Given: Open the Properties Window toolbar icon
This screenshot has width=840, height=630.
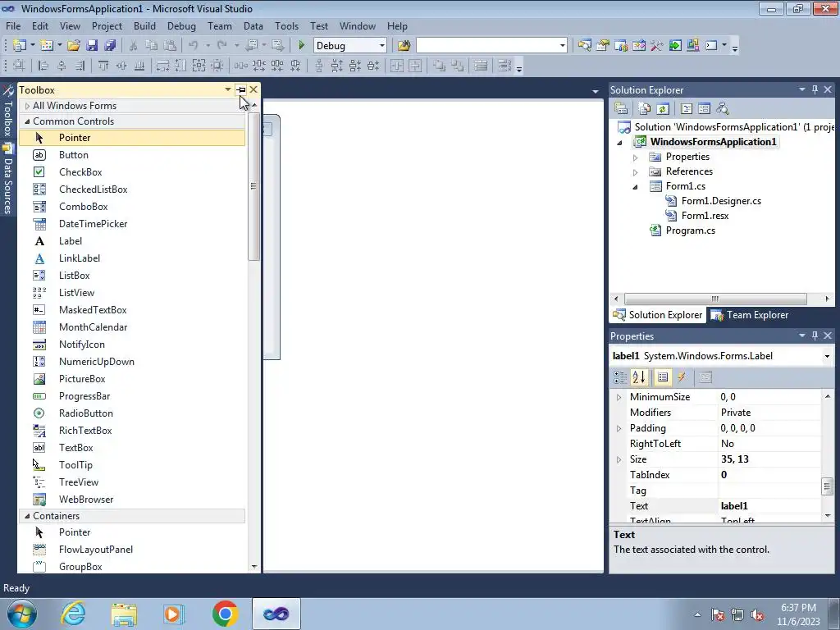Looking at the screenshot, I should click(603, 46).
